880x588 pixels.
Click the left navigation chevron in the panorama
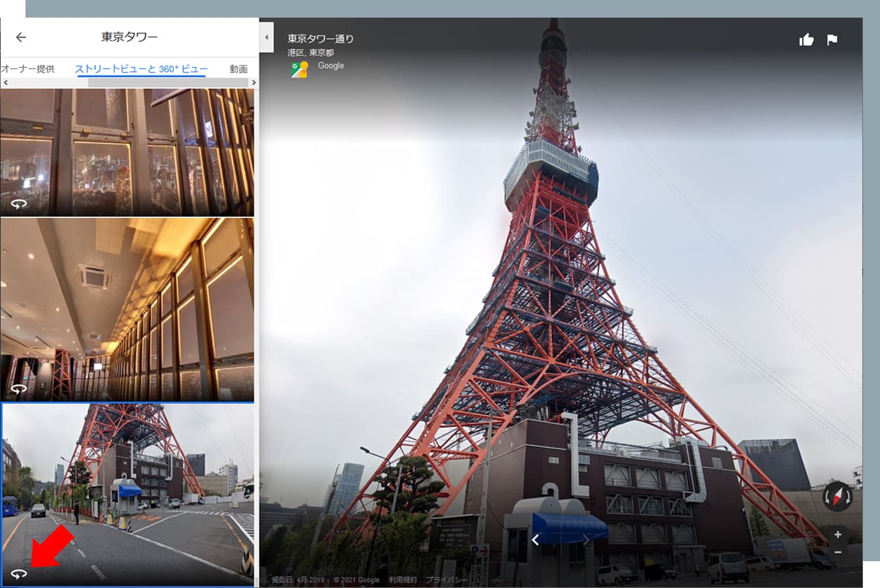click(535, 540)
